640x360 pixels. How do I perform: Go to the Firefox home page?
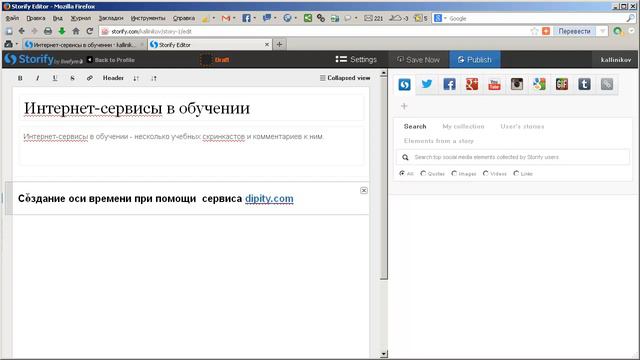[x=76, y=31]
